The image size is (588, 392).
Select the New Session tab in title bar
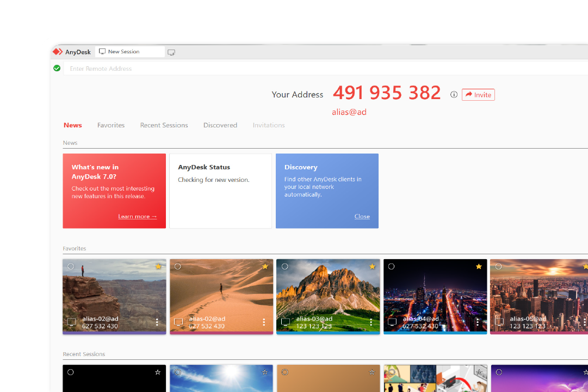(130, 51)
